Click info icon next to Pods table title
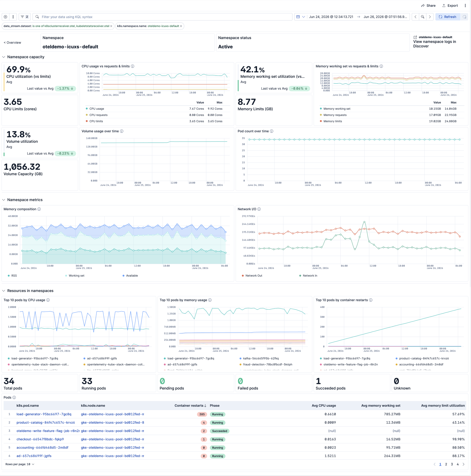 pyautogui.click(x=14, y=397)
